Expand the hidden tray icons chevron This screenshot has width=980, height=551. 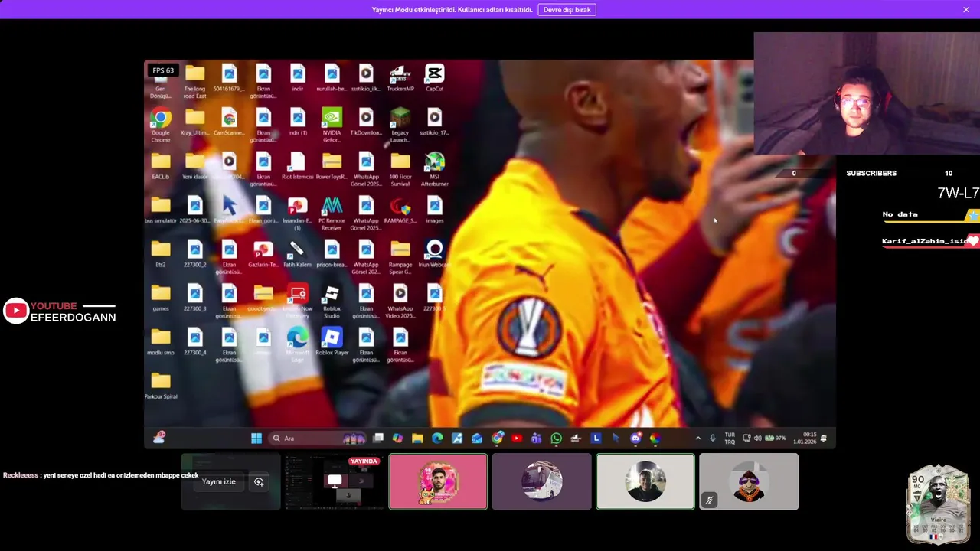pos(697,438)
